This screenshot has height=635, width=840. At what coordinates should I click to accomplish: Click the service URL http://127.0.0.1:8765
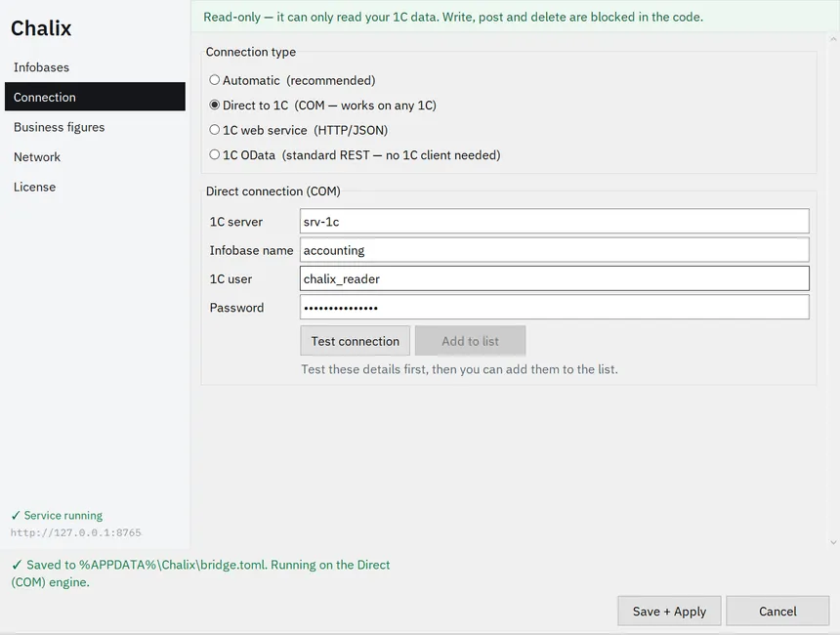tap(76, 532)
